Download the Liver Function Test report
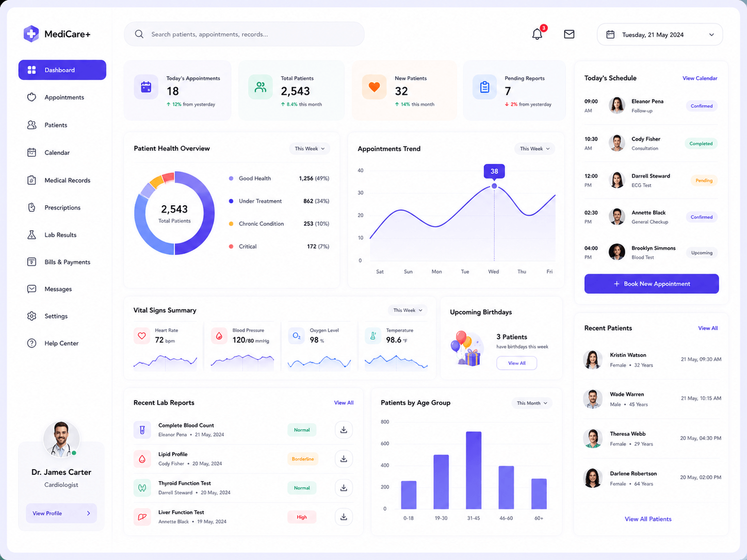 click(344, 517)
